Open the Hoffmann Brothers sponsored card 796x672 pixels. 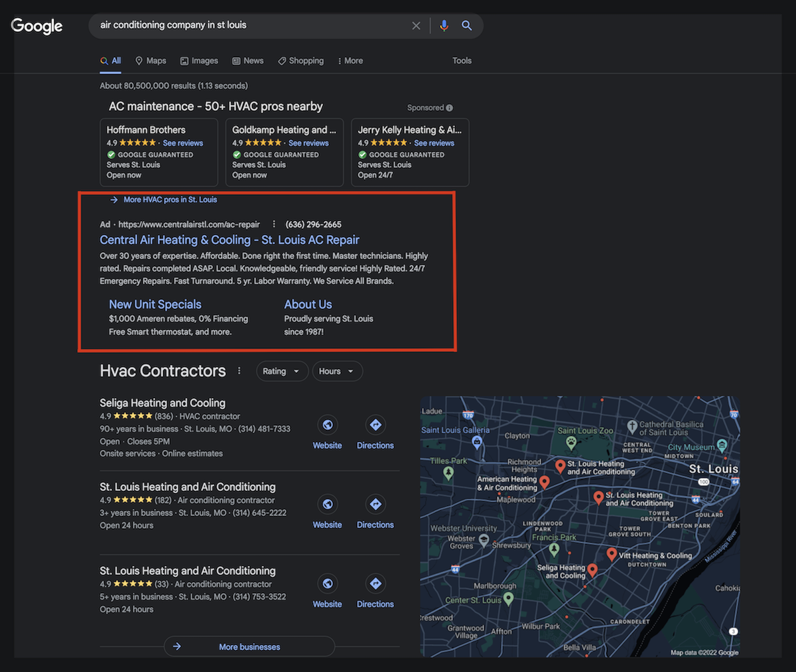click(159, 153)
